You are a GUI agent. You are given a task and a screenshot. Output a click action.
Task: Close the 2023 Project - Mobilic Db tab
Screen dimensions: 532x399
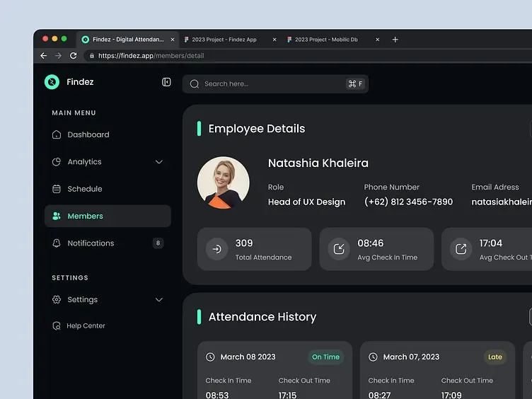coord(377,40)
